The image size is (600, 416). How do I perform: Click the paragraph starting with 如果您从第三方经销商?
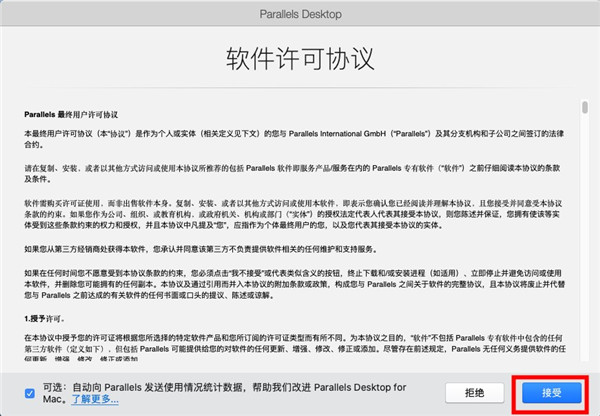click(x=201, y=249)
